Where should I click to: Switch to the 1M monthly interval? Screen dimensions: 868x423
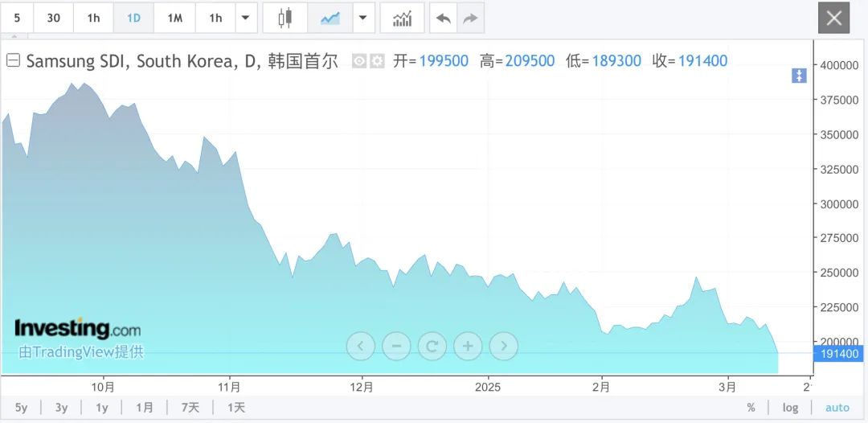coord(175,18)
